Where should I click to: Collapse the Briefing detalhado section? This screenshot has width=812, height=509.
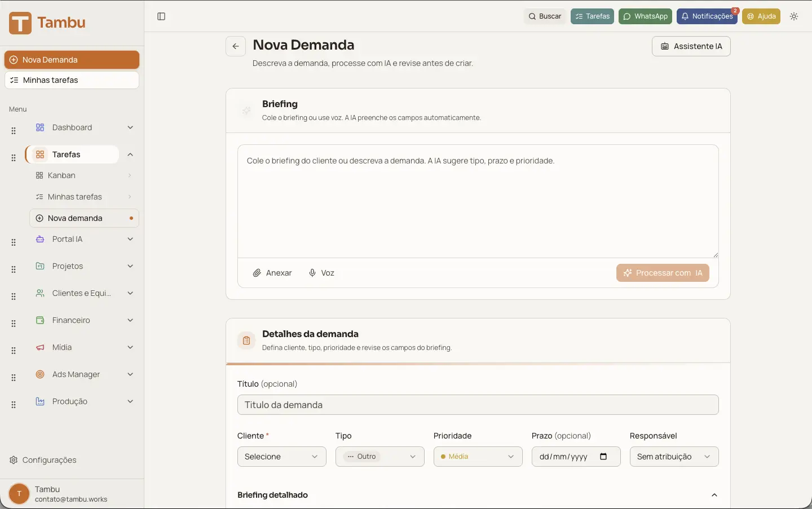(714, 495)
